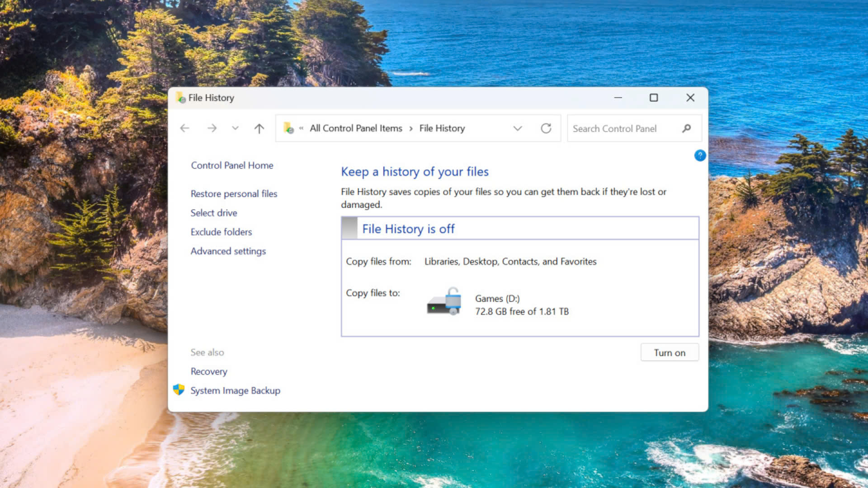Click the address bar folder icon
The width and height of the screenshot is (868, 488).
point(288,128)
